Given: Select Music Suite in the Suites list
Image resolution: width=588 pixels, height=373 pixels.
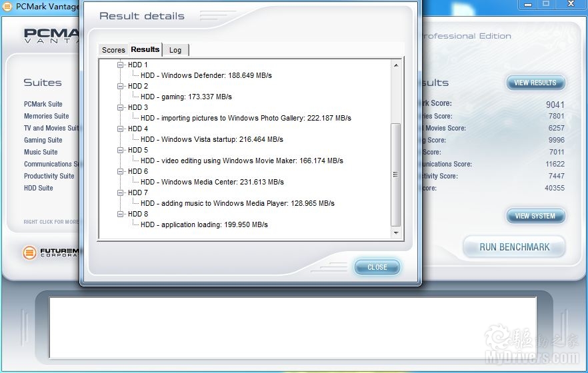Looking at the screenshot, I should (41, 152).
